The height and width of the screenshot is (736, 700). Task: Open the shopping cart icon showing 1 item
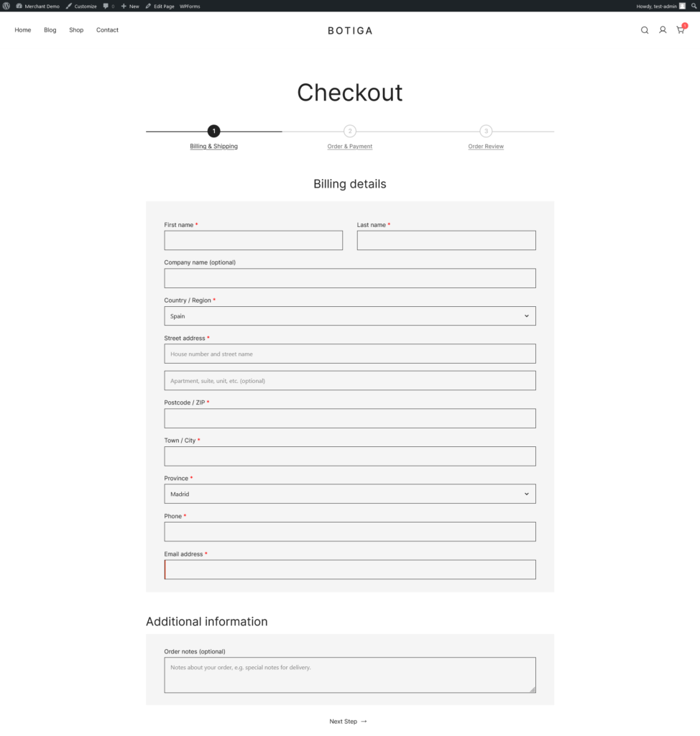click(679, 31)
